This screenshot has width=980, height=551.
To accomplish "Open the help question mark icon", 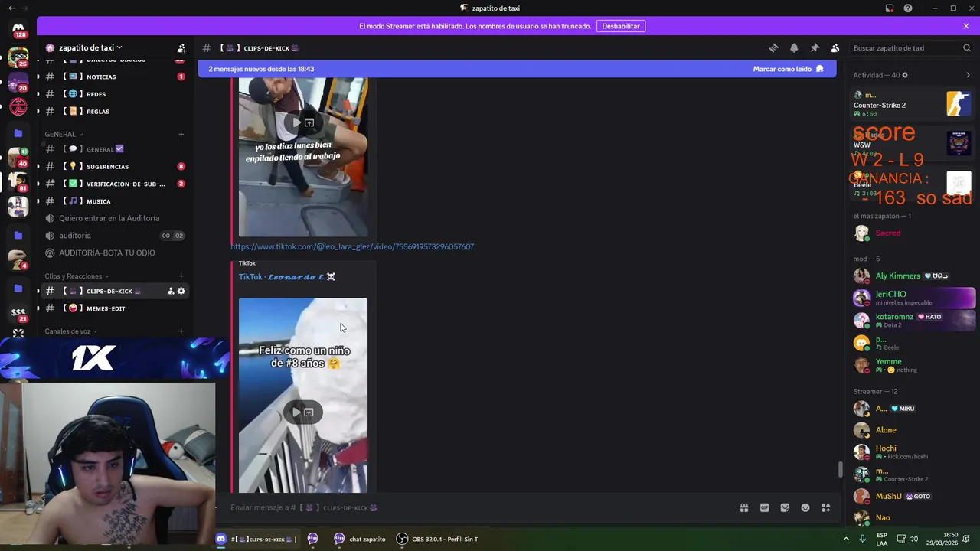I will coord(908,8).
